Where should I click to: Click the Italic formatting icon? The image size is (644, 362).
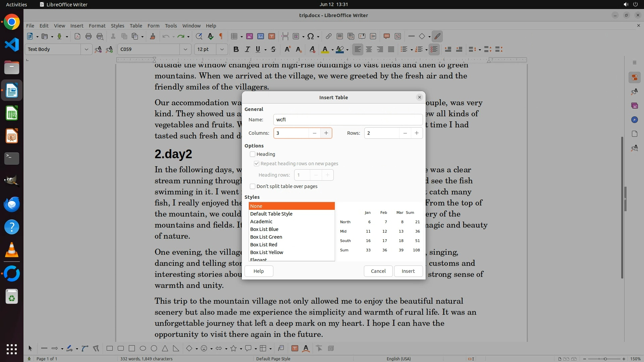(247, 49)
